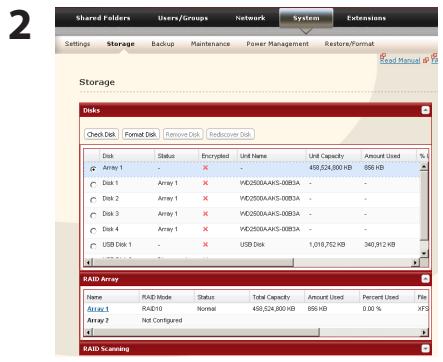Open the Power Management submenu
This screenshot has width=443, height=362.
[x=277, y=44]
